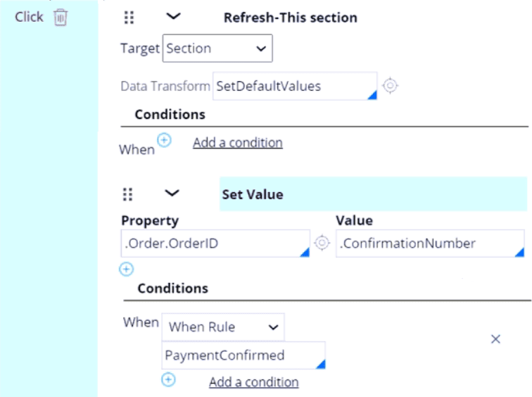Open the When Rule condition type dropdown

(223, 327)
